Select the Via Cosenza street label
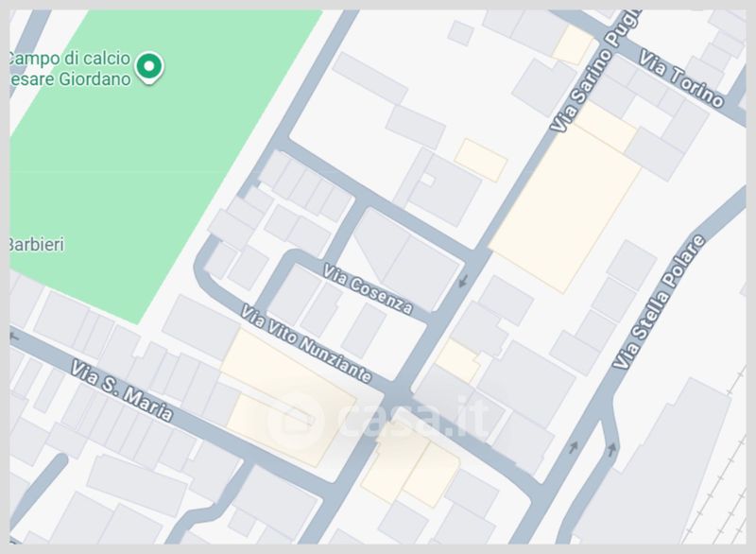Screen dimensions: 756x554 pyautogui.click(x=368, y=288)
